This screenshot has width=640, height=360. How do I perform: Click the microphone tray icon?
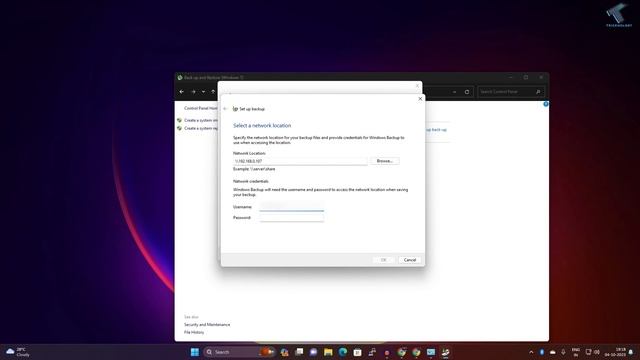point(563,352)
